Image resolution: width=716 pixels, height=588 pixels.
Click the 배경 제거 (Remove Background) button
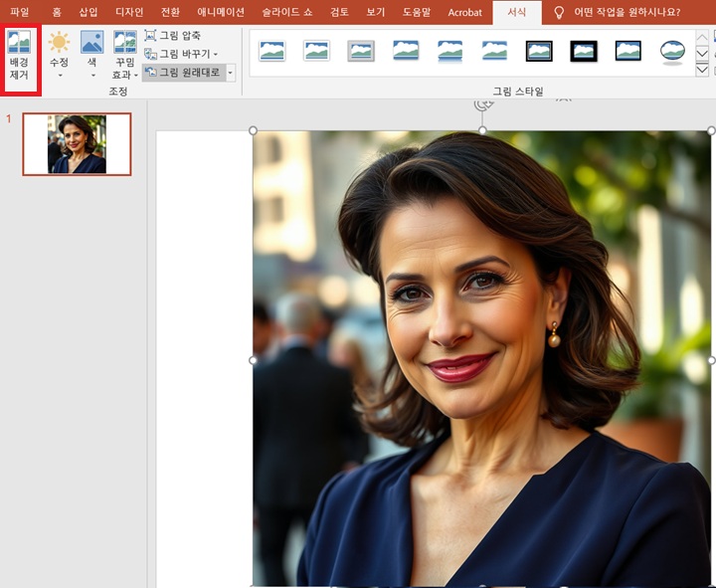19,56
